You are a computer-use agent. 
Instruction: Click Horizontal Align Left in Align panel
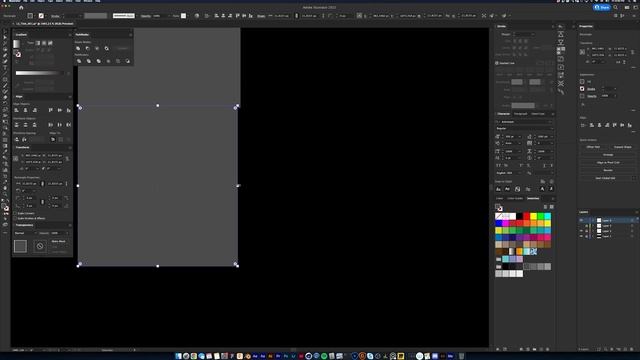pos(17,110)
